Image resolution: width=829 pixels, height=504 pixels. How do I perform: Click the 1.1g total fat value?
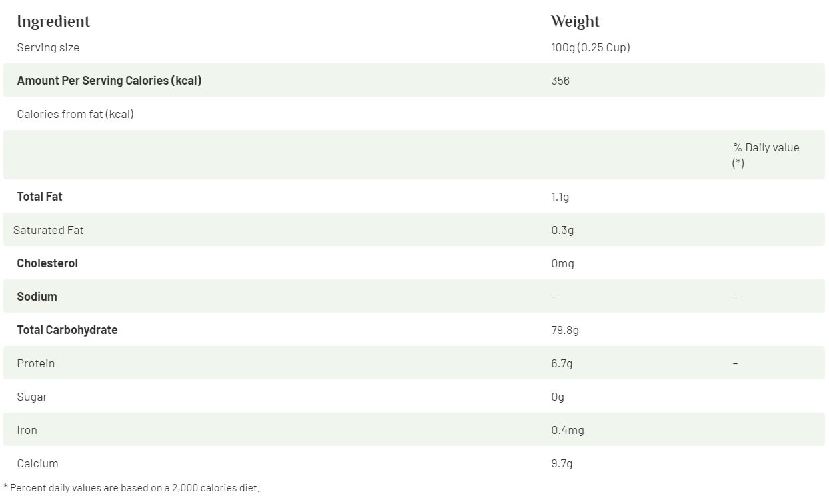click(560, 197)
